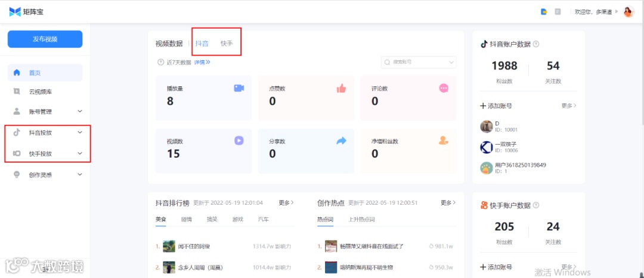Expand the 账号管理 chevron
This screenshot has height=278, width=644.
point(80,111)
